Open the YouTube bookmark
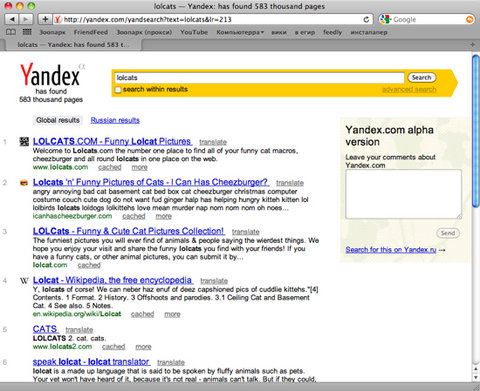Image resolution: width=480 pixels, height=391 pixels. pos(194,32)
